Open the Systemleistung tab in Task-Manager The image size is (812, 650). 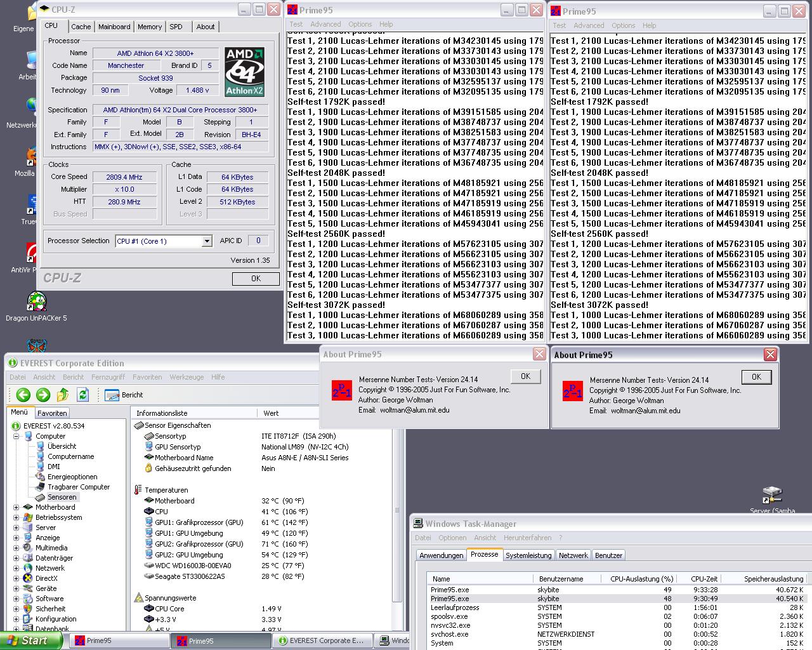528,555
